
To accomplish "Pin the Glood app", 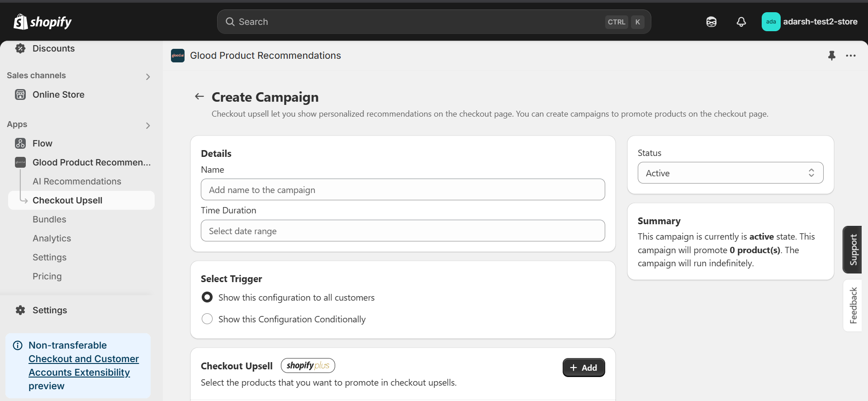I will 831,56.
